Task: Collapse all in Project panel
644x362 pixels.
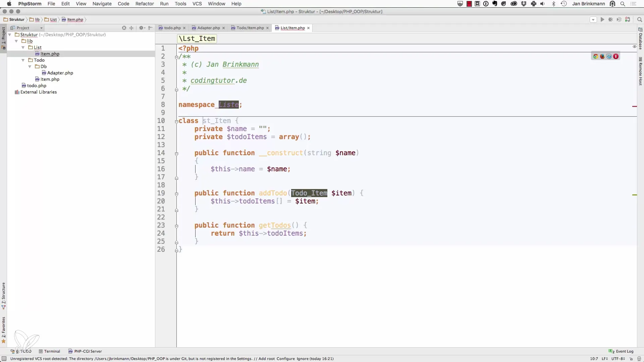Action: [x=131, y=28]
